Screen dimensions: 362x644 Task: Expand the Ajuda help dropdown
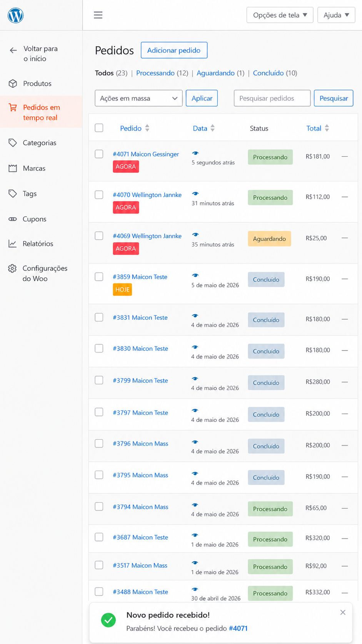[336, 15]
